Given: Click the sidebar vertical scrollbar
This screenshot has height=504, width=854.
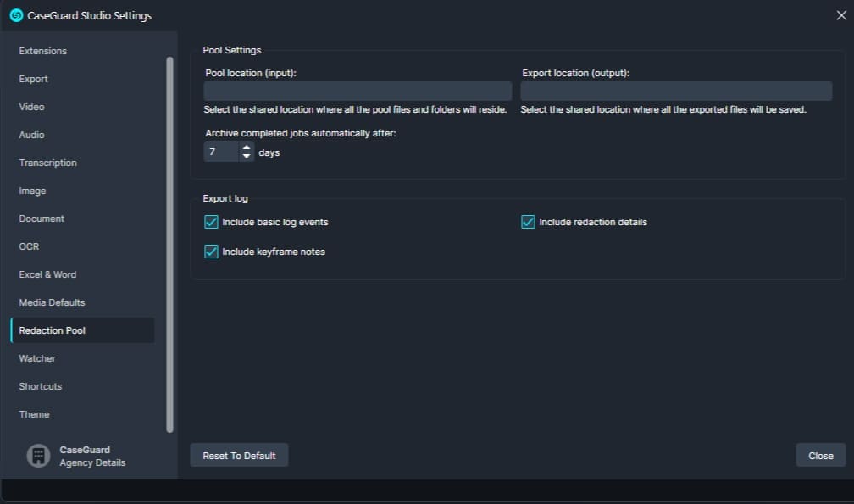Looking at the screenshot, I should [169, 244].
